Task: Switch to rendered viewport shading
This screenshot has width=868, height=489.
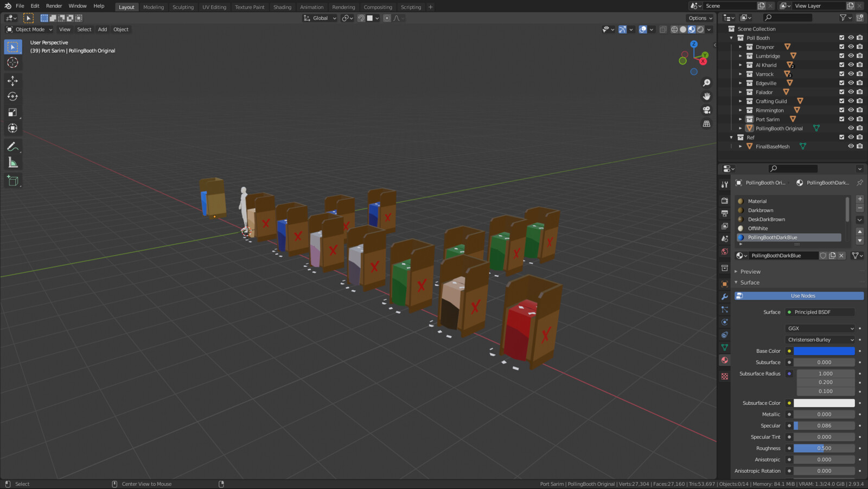Action: coord(700,29)
